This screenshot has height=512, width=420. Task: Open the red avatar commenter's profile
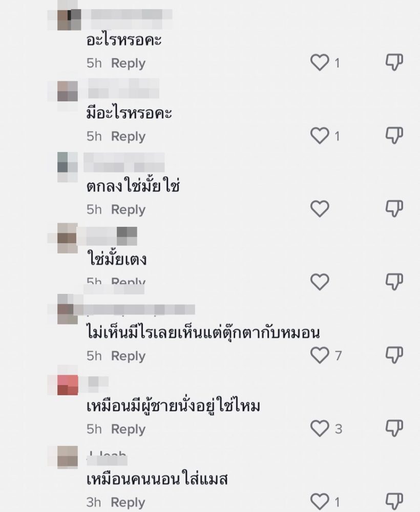(67, 385)
